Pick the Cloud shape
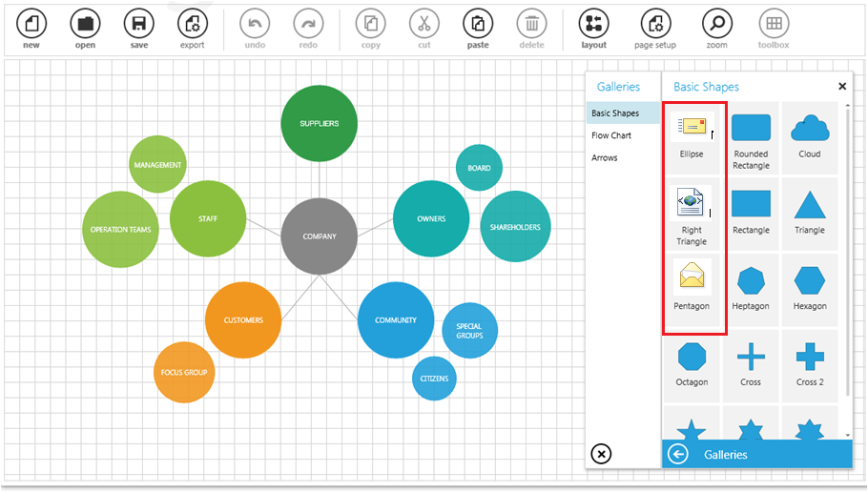 pyautogui.click(x=810, y=138)
